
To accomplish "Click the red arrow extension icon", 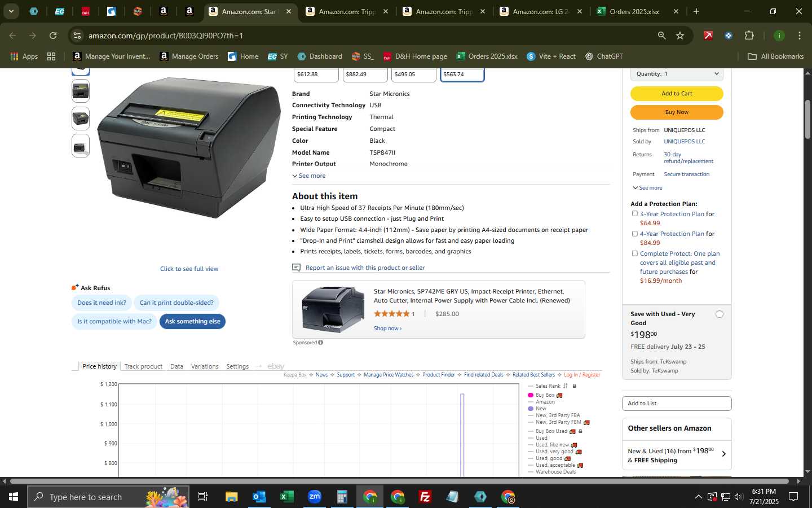I will 708,36.
